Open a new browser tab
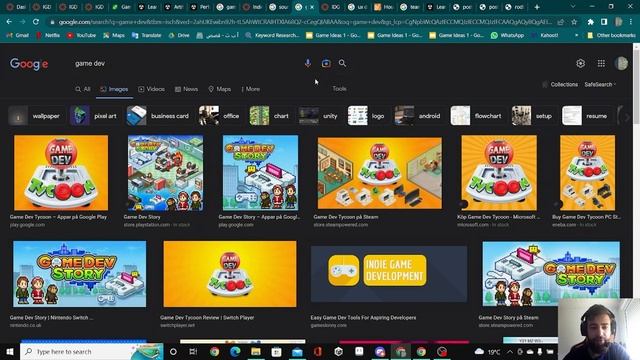The width and height of the screenshot is (640, 360). coord(537,7)
